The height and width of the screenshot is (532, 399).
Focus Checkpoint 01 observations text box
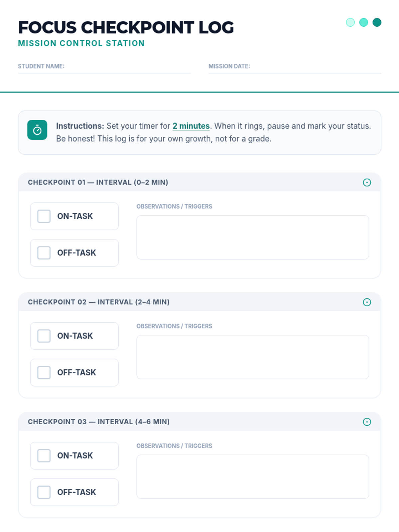pos(253,237)
